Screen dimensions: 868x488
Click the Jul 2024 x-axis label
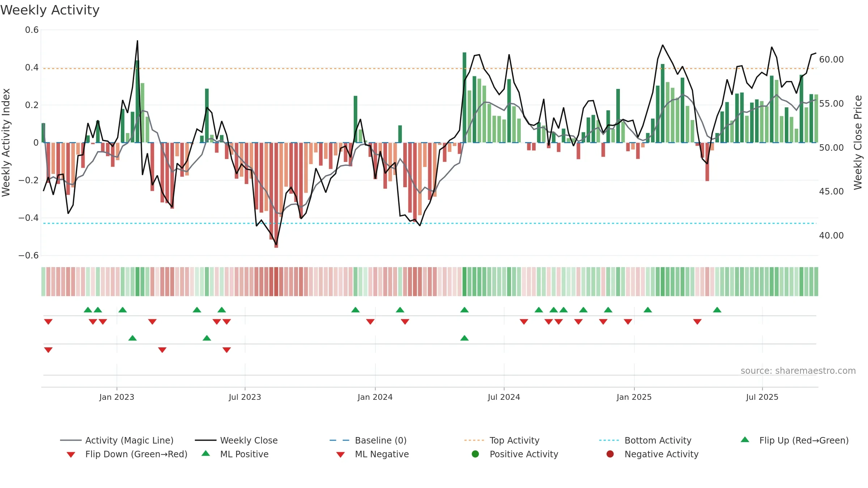click(504, 397)
